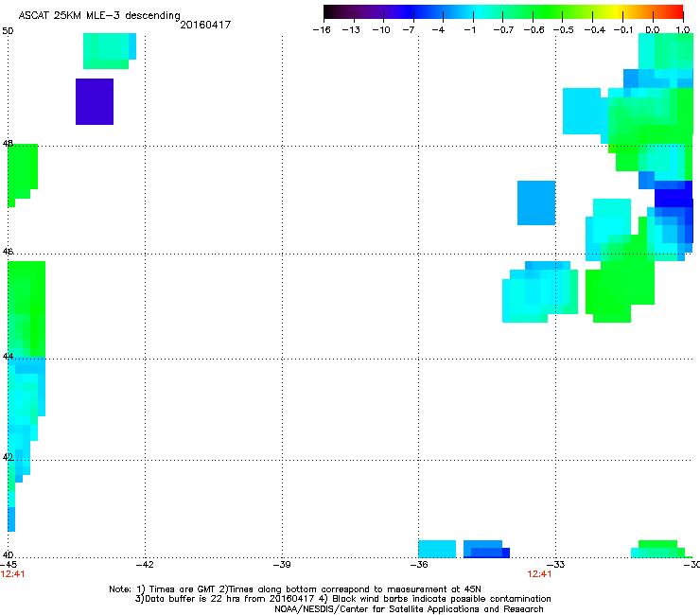Screen dimensions: 700x615
Task: Click the color scale label '-0.5'
Action: (564, 30)
